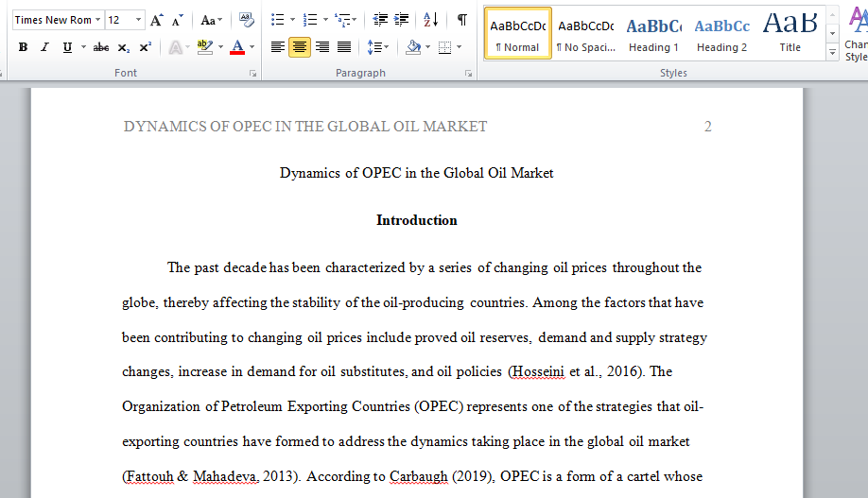Toggle Underline formatting
This screenshot has height=498, width=868.
(67, 47)
